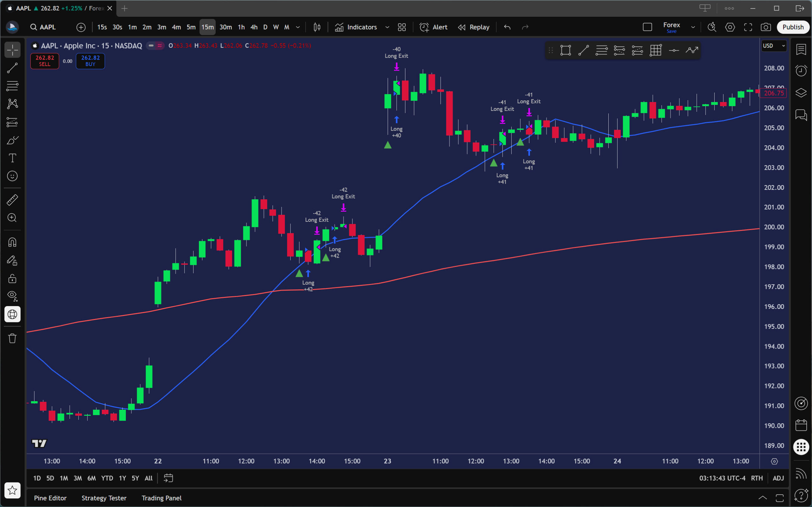812x507 pixels.
Task: Open the Layout grid selector icon
Action: [402, 27]
